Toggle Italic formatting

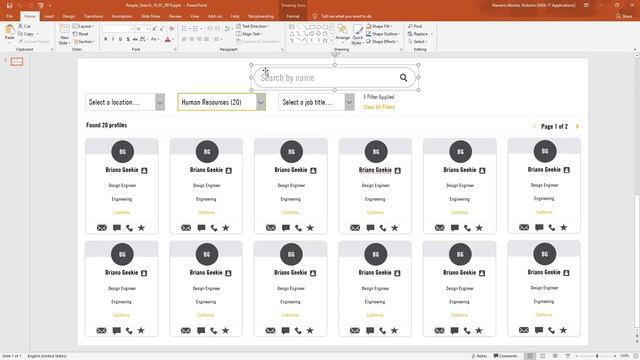(113, 39)
